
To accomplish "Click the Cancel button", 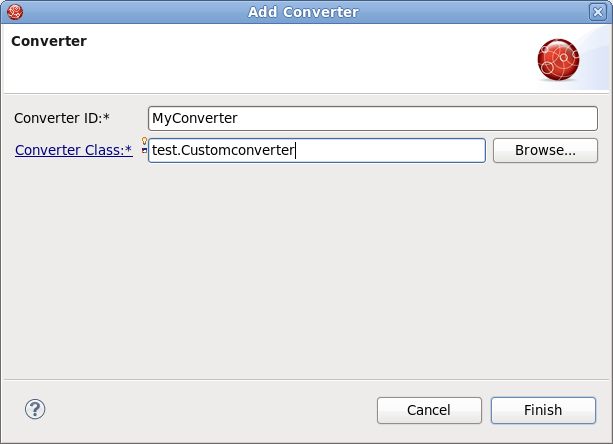I will tap(429, 410).
